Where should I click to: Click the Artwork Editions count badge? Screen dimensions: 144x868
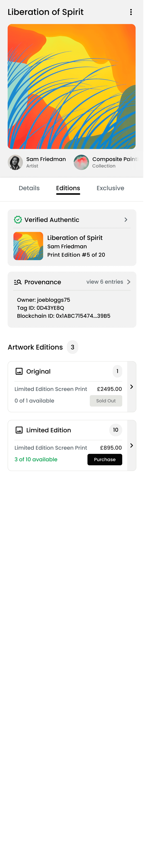pyautogui.click(x=73, y=347)
